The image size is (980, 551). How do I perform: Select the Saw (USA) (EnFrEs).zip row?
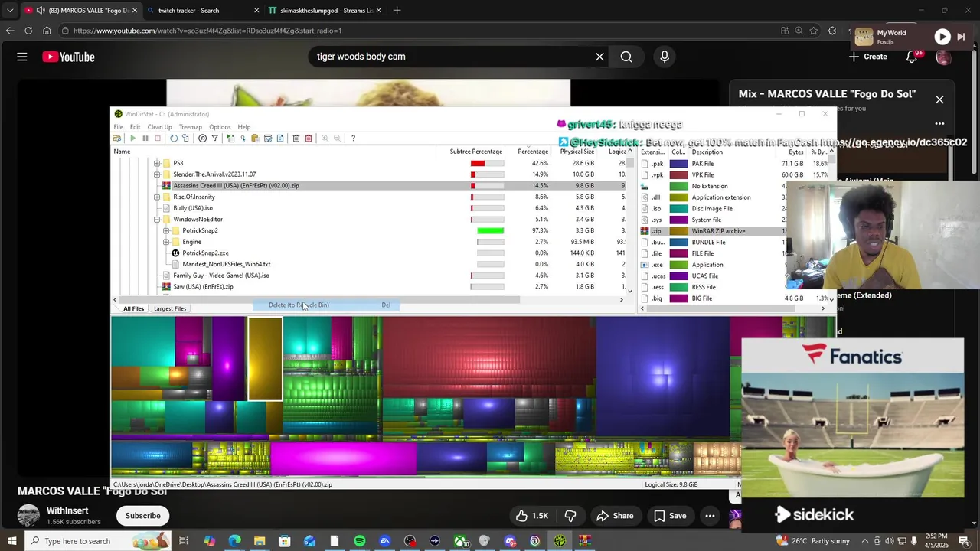[203, 287]
